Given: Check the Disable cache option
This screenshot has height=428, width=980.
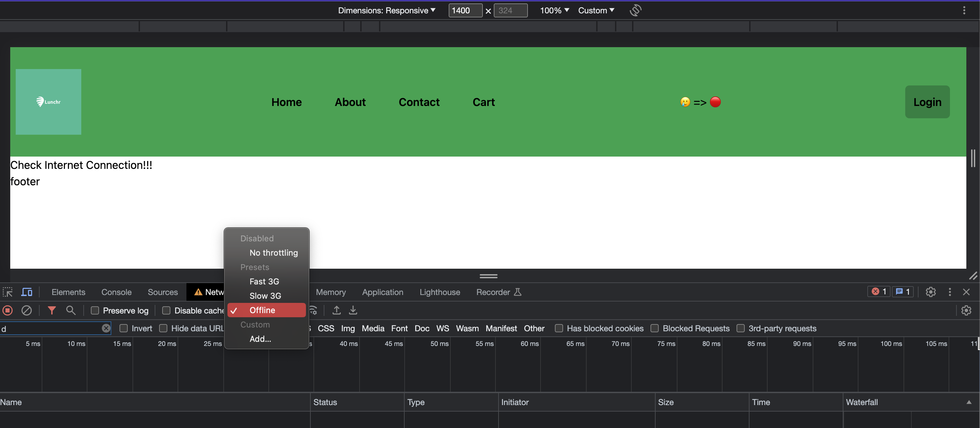Looking at the screenshot, I should [x=166, y=310].
